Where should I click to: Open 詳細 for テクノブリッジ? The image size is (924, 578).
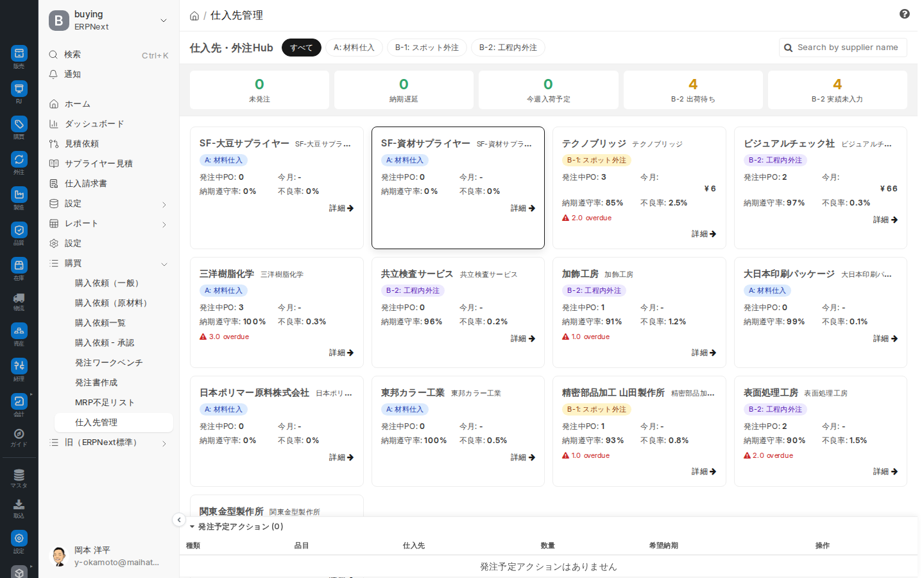704,234
